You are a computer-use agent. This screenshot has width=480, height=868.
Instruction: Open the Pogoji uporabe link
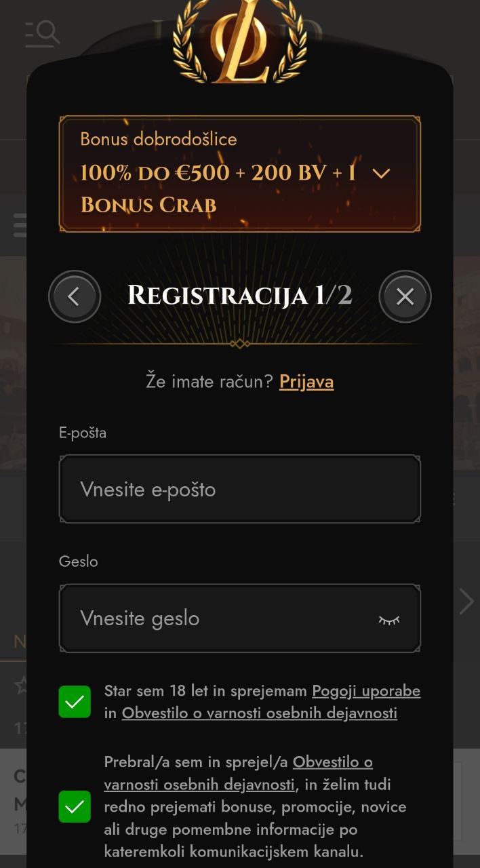coord(366,691)
